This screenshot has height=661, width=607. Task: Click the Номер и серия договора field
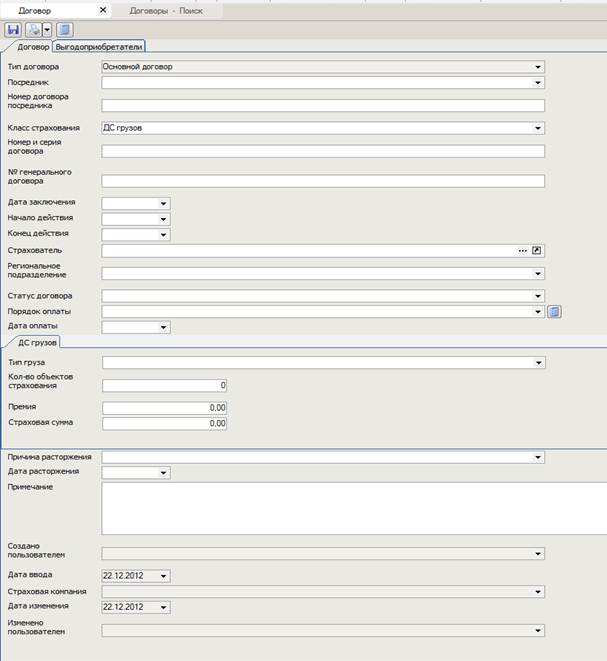pyautogui.click(x=322, y=151)
